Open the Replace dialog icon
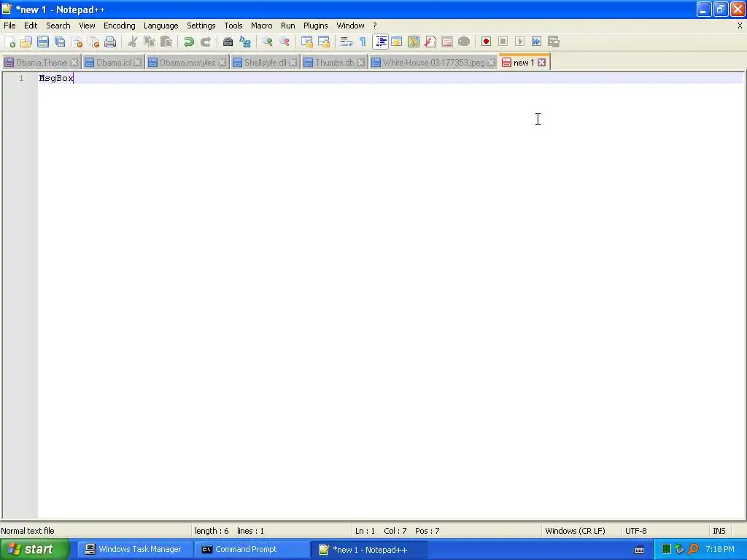This screenshot has height=560, width=747. 245,42
